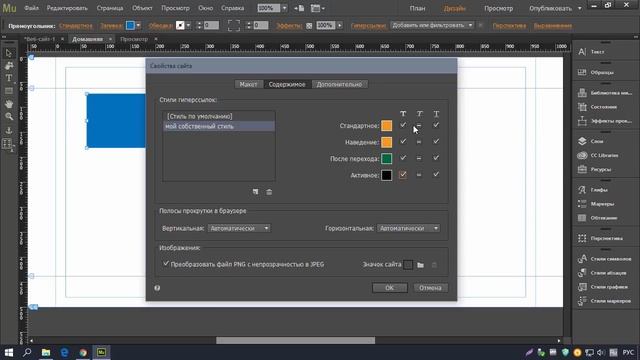Select the Zoom magnifier tool
Screen dimensions: 640x360
click(9, 117)
